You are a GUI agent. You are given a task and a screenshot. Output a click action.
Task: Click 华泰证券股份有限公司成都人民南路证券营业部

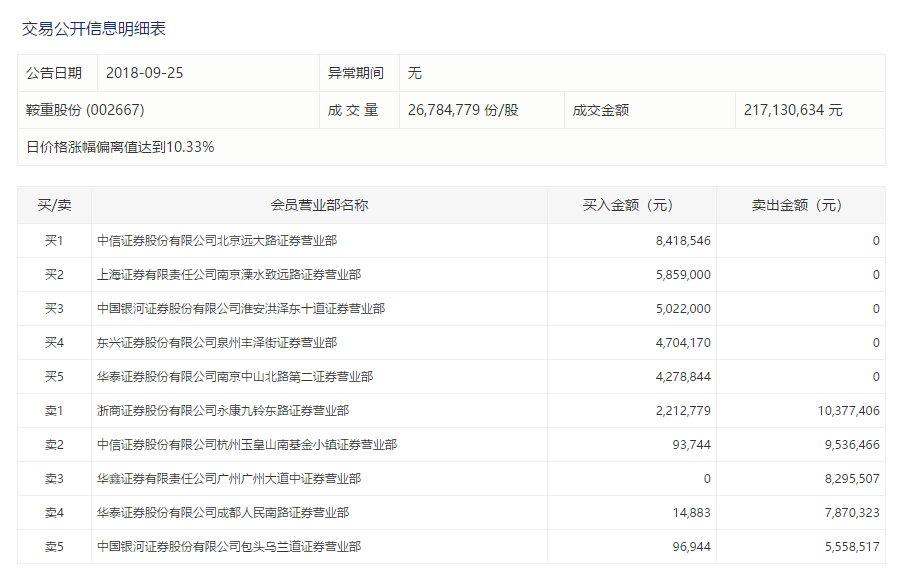223,513
